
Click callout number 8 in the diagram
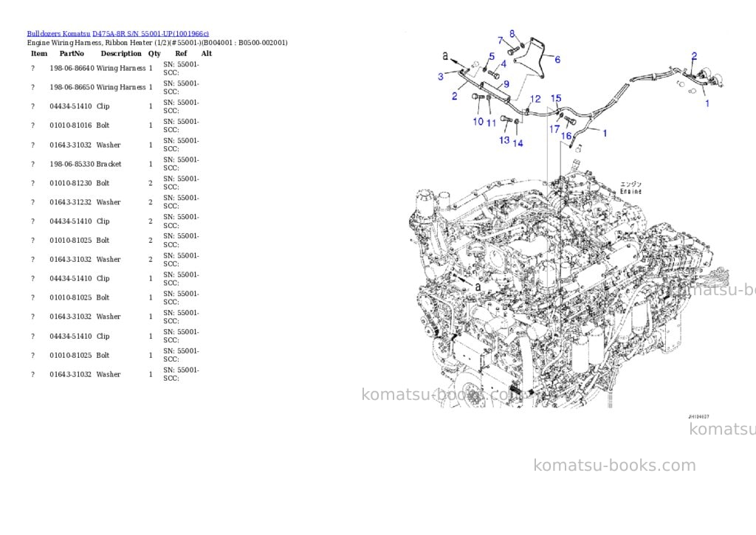click(512, 34)
